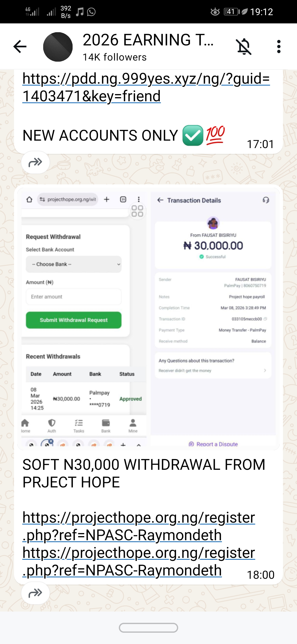Tap the 2026 EARNING channel title
Screen dimensions: 297x644
click(x=148, y=40)
